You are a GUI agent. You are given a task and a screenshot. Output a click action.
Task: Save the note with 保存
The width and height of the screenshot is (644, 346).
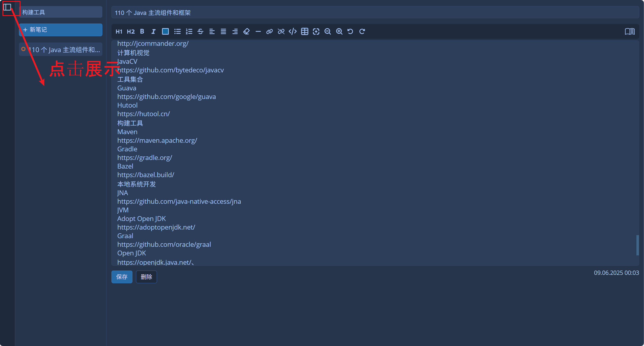click(x=122, y=277)
